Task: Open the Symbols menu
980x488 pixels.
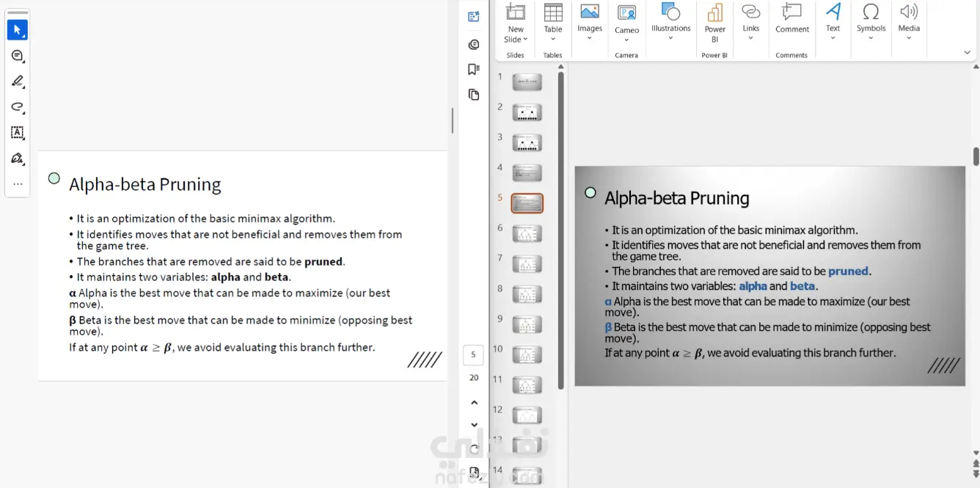Action: click(871, 22)
